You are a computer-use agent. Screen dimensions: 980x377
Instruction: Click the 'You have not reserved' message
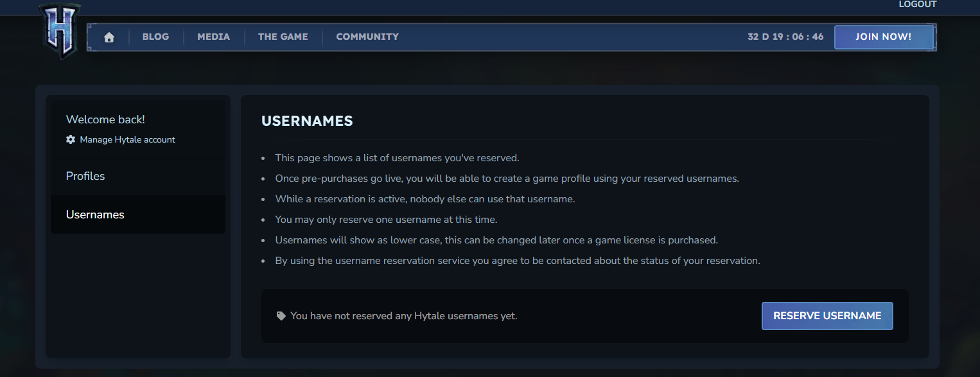[403, 316]
